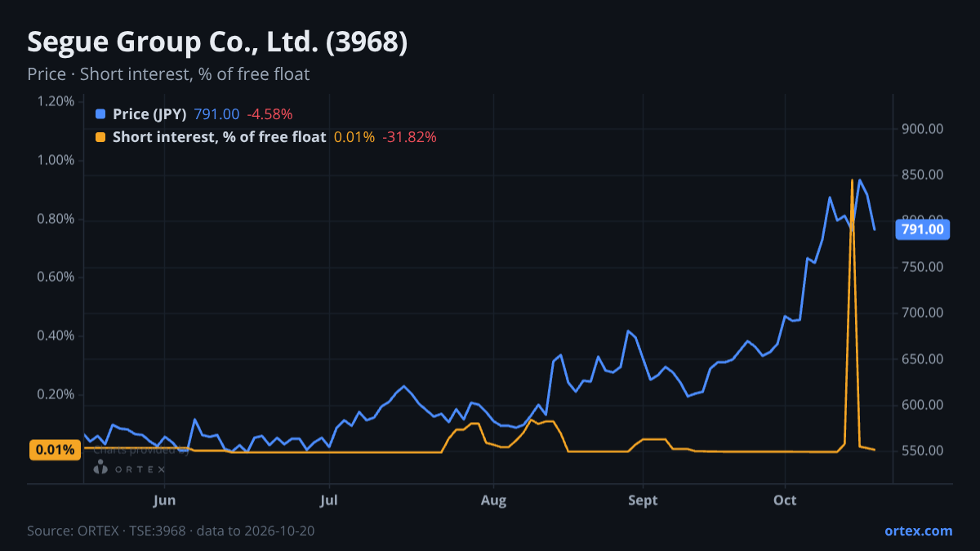Click the 900.00 right axis label
Viewport: 980px width, 551px height.
coord(923,128)
